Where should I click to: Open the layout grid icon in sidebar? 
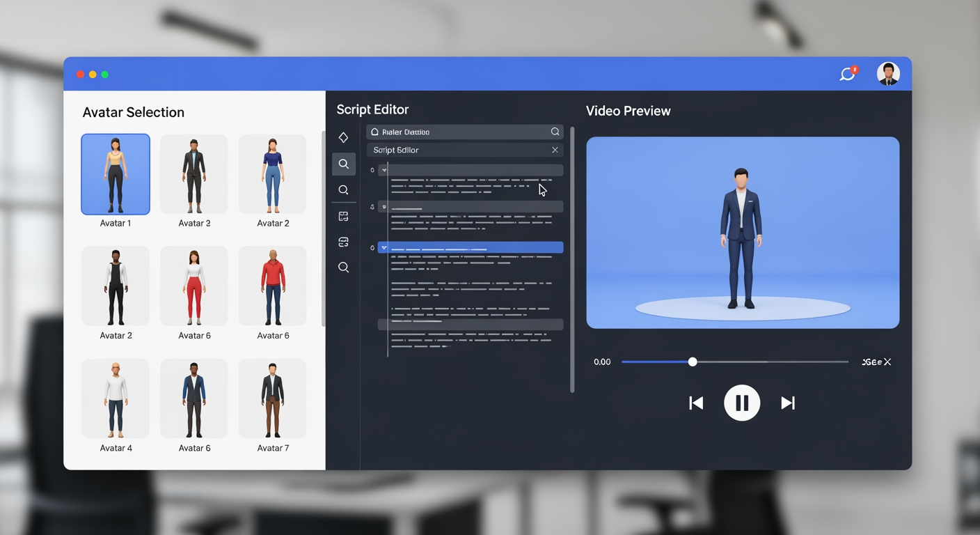click(x=343, y=217)
